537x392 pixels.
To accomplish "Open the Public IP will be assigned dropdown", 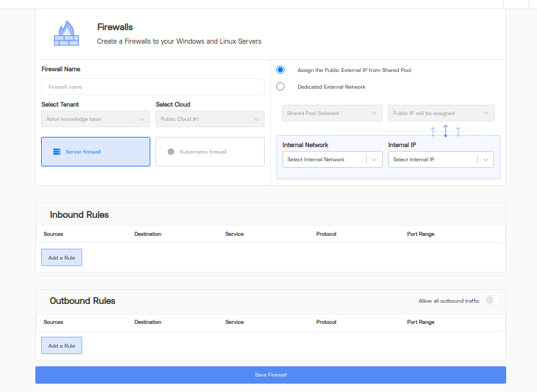I will coord(441,113).
